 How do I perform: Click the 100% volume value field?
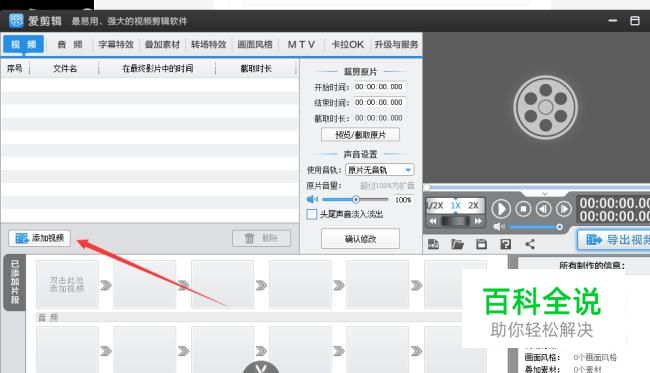tap(403, 200)
